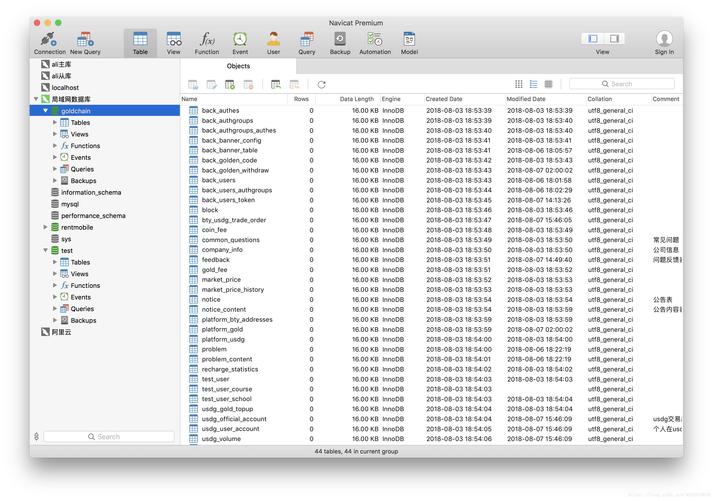713x500 pixels.
Task: Select the sys database
Action: pyautogui.click(x=66, y=239)
